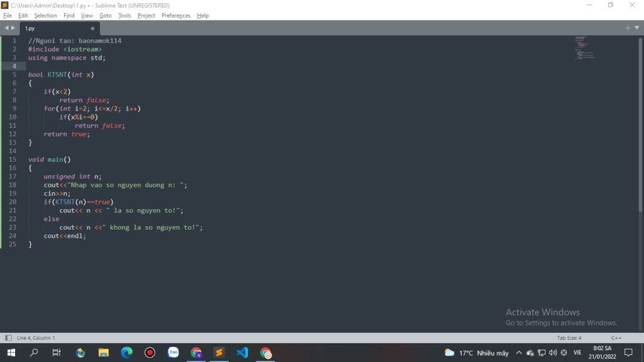The height and width of the screenshot is (362, 644).
Task: Open Windows Start menu
Action: (11, 353)
